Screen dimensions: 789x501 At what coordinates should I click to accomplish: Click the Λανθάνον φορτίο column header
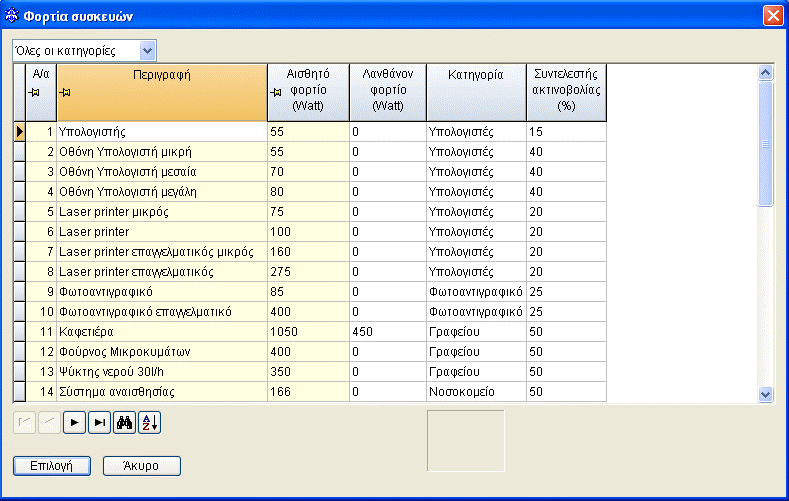click(x=387, y=93)
